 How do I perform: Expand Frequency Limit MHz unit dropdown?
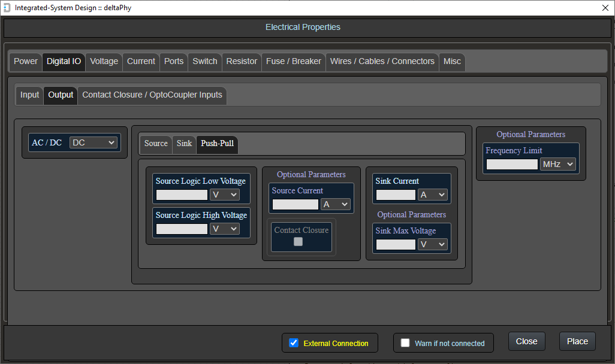point(557,164)
